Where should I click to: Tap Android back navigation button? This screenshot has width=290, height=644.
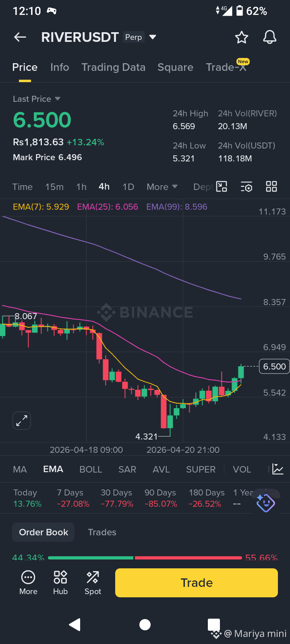[75, 625]
